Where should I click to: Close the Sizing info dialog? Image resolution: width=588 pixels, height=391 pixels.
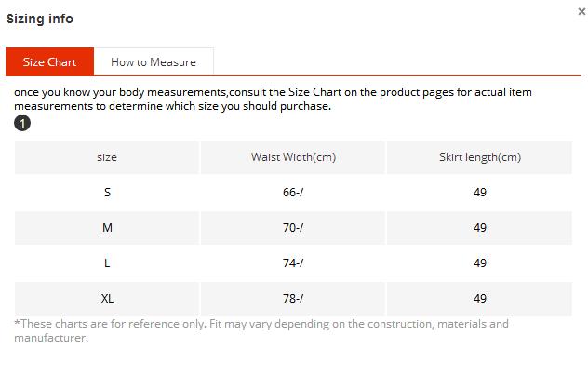pos(581,11)
